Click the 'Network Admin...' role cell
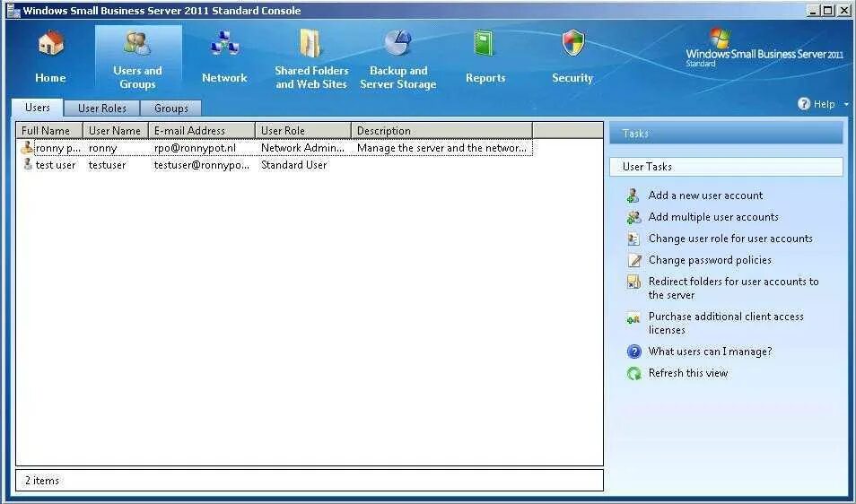The height and width of the screenshot is (504, 856). point(302,148)
